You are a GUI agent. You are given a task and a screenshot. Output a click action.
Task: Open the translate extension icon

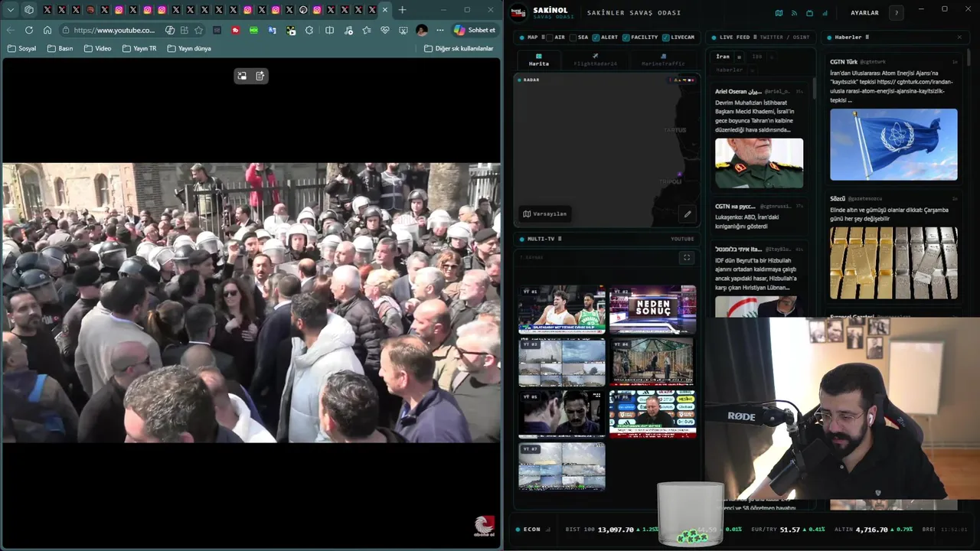point(273,30)
